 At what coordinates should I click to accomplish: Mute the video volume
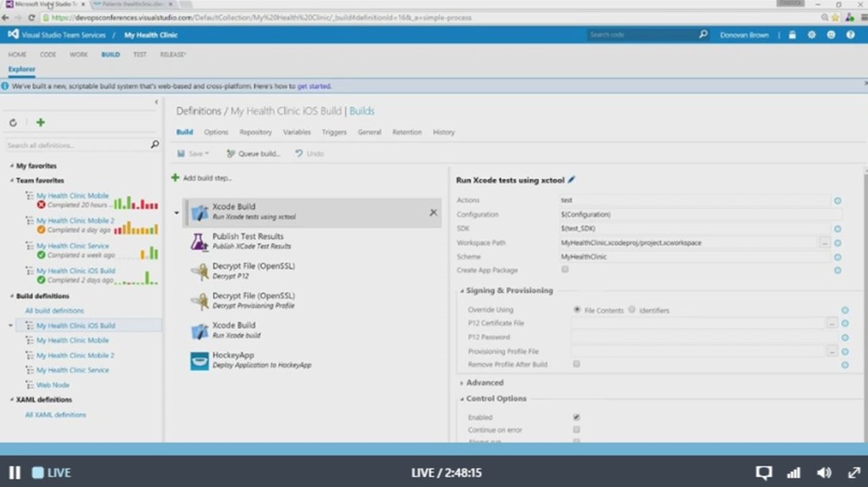[x=824, y=473]
